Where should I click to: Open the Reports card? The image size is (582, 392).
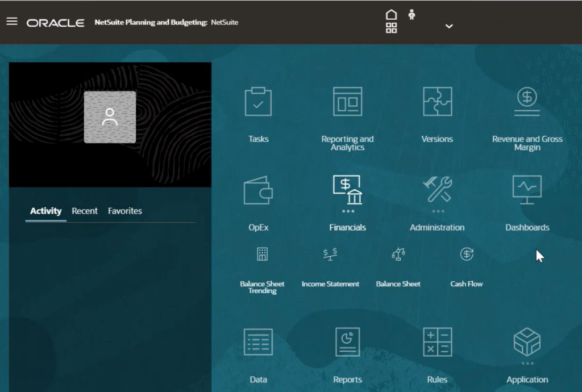point(347,343)
